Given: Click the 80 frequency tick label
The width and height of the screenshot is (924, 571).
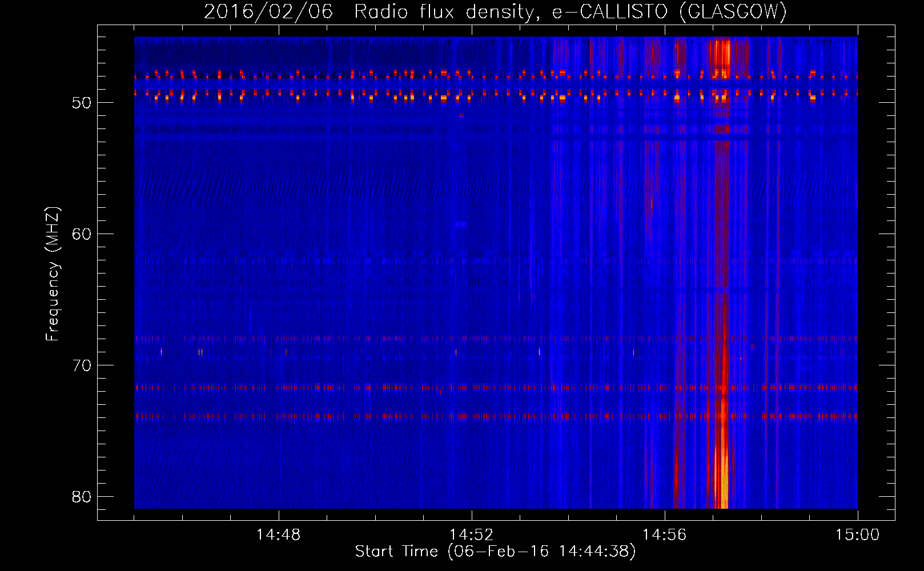Looking at the screenshot, I should 82,497.
